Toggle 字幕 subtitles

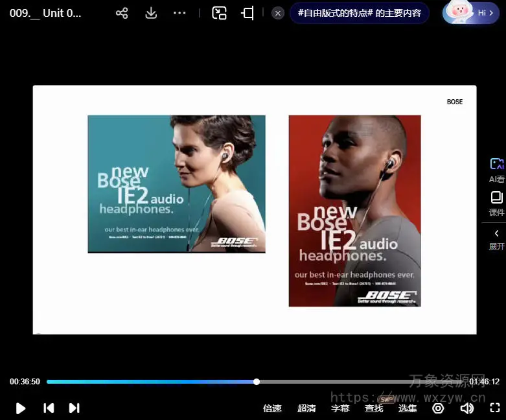[x=340, y=408]
